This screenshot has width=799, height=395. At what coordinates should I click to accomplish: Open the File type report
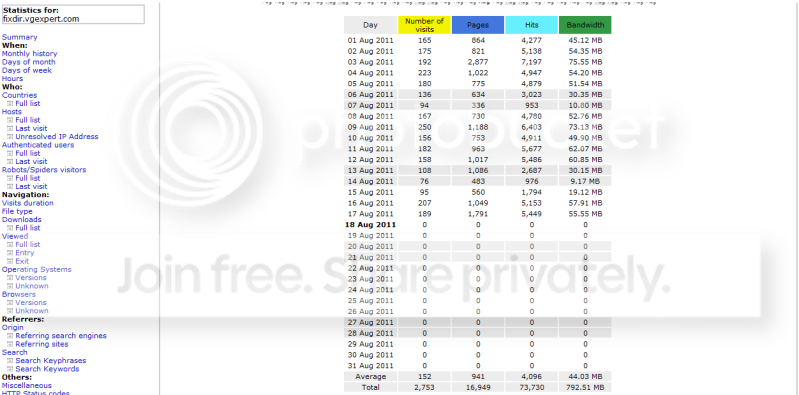pyautogui.click(x=17, y=212)
